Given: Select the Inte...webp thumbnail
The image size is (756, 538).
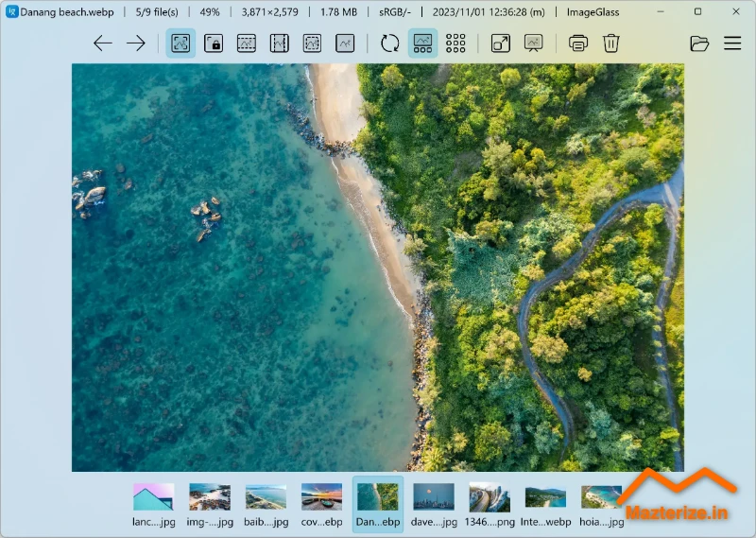Looking at the screenshot, I should 546,505.
